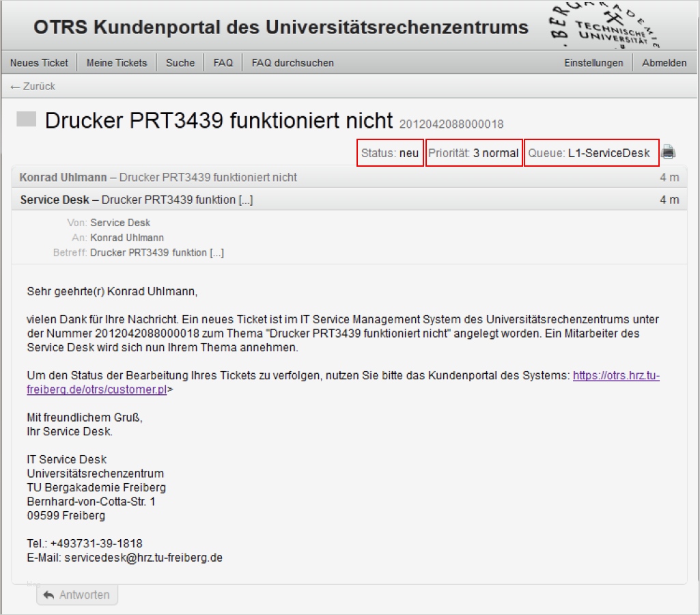Screen dimensions: 700x615
Task: Click the email address servicedesk@hrz.tu-freiberg.de
Action: 143,558
